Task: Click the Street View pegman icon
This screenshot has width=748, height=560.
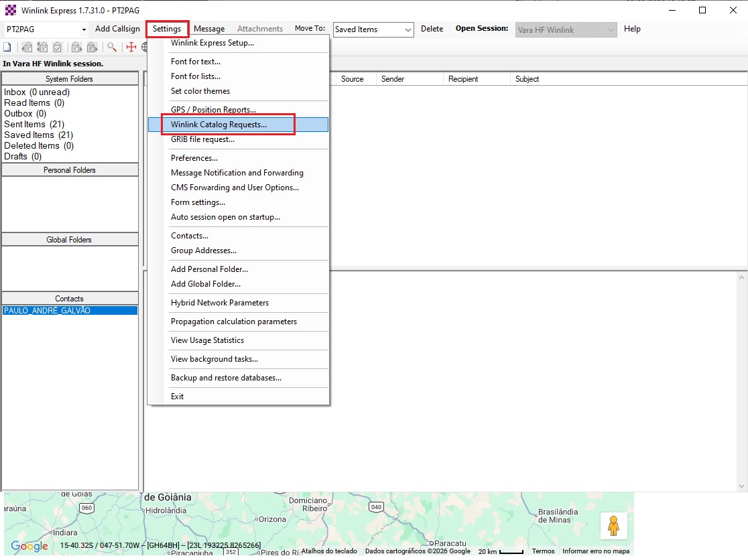Action: 613,526
